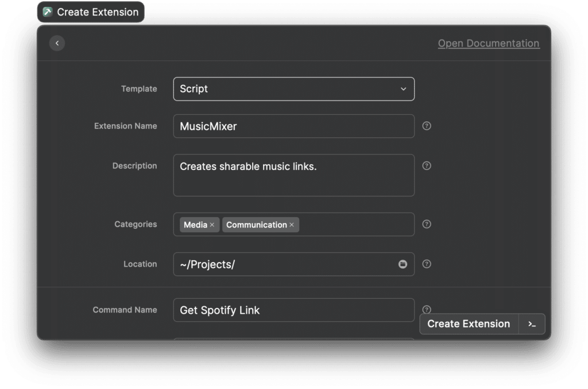The height and width of the screenshot is (389, 588).
Task: Click the Extension Name input field
Action: pyautogui.click(x=293, y=126)
